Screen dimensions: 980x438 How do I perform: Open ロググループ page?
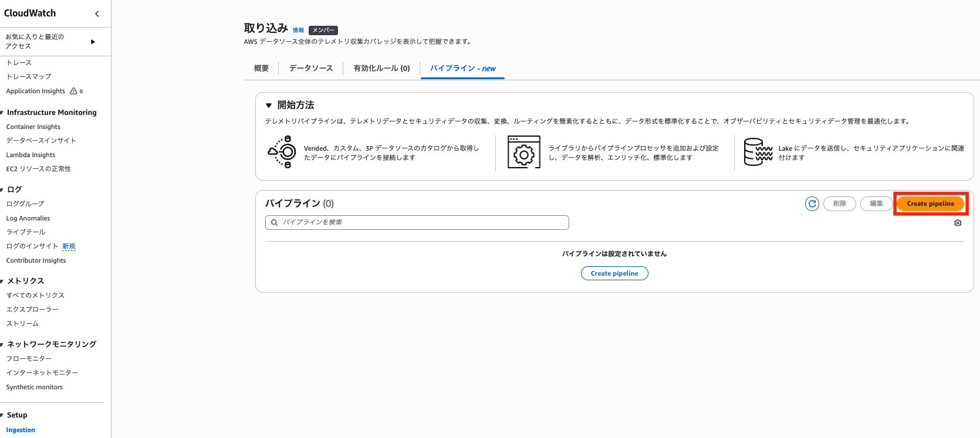point(25,204)
